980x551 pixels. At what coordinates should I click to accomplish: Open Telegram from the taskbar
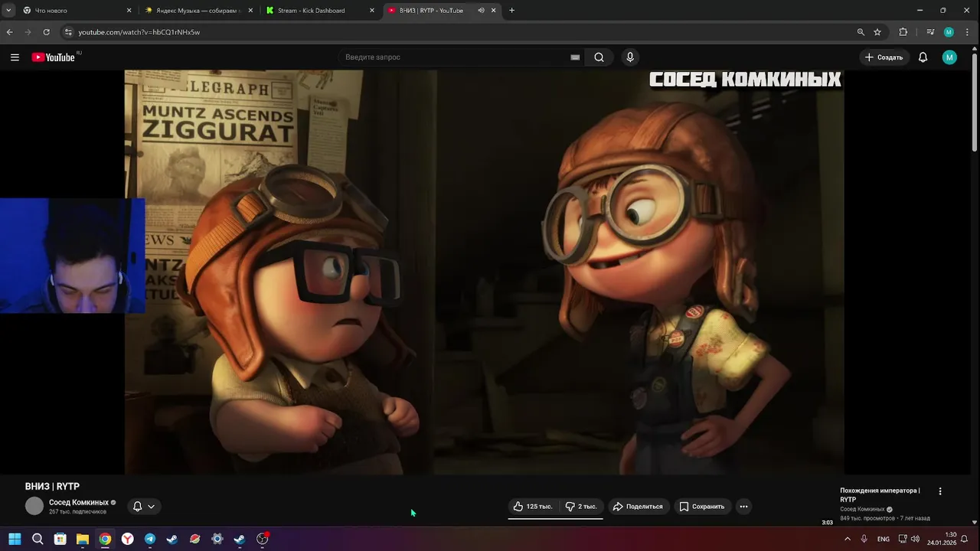(x=149, y=539)
